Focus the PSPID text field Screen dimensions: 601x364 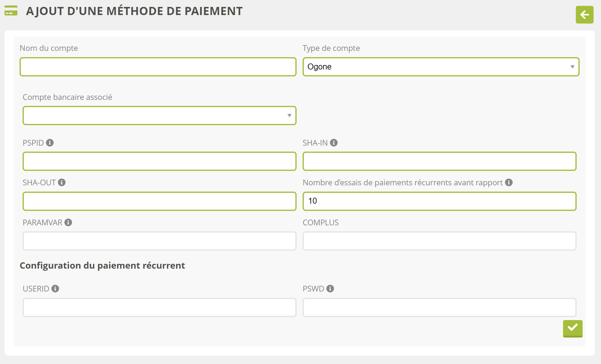tap(159, 161)
